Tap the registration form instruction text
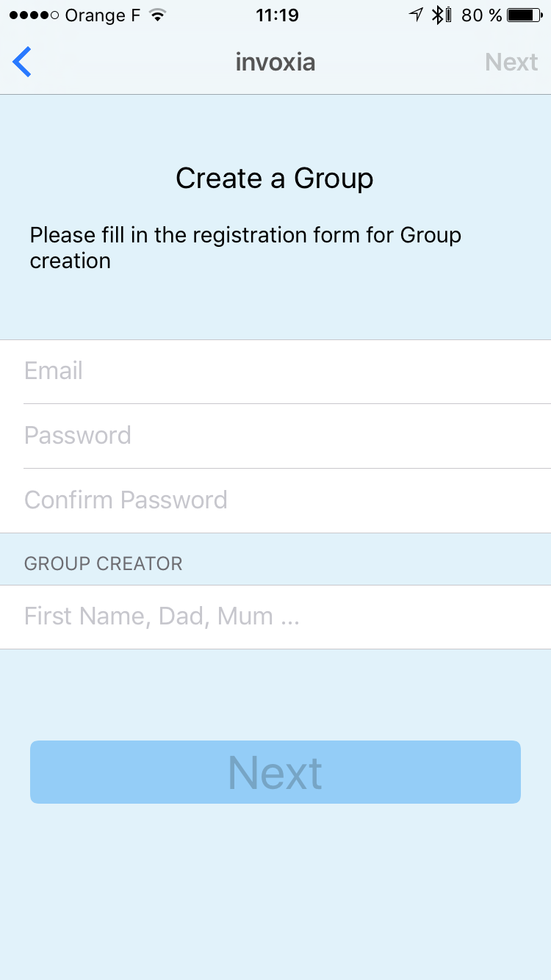Screen dimensions: 551x980 245,248
